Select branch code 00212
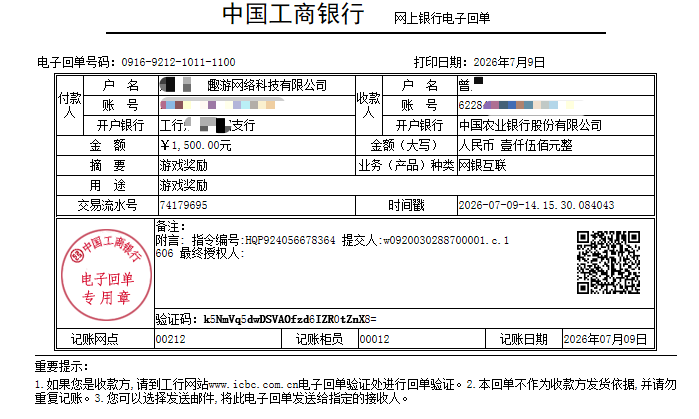699x419 pixels. tap(170, 340)
